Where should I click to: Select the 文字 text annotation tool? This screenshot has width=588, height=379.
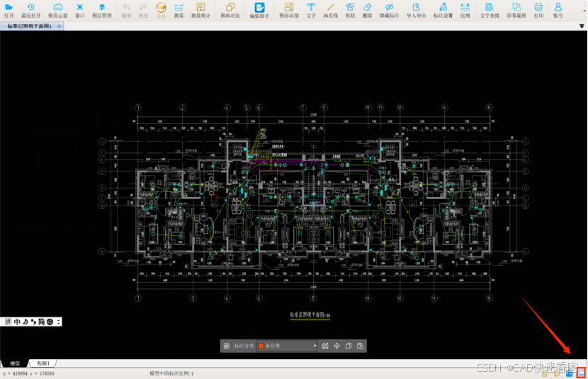[x=311, y=10]
